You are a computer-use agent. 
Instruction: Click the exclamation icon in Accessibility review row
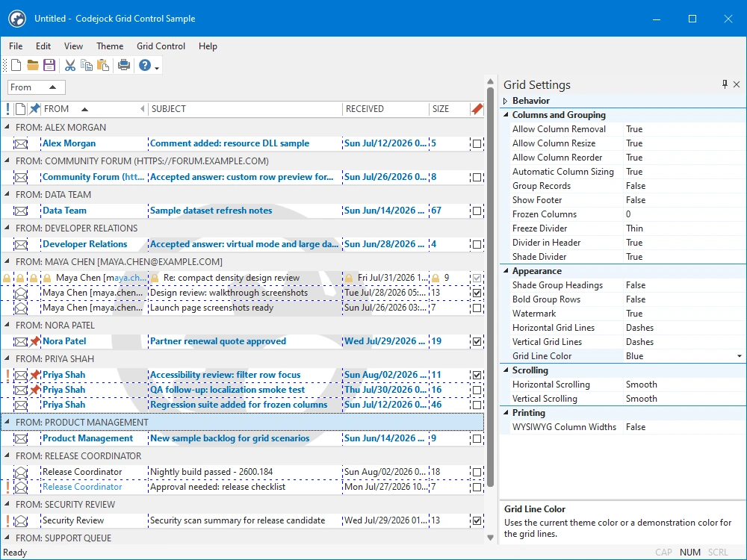point(7,376)
